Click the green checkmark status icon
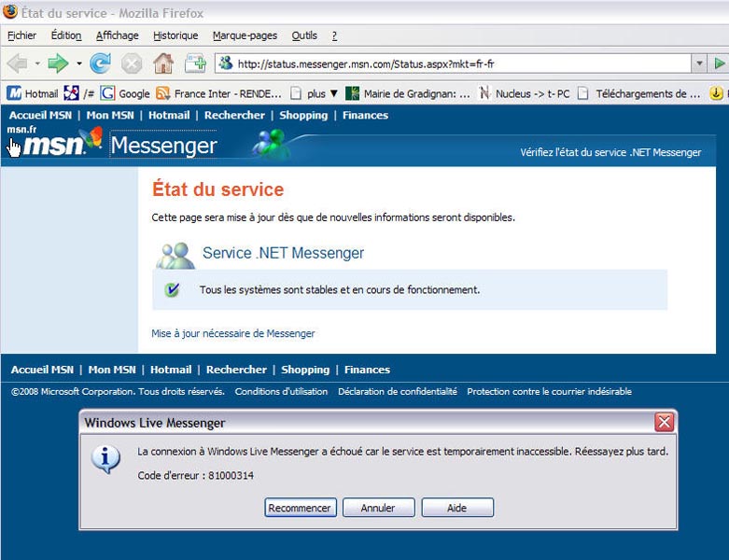This screenshot has height=560, width=729. click(172, 289)
